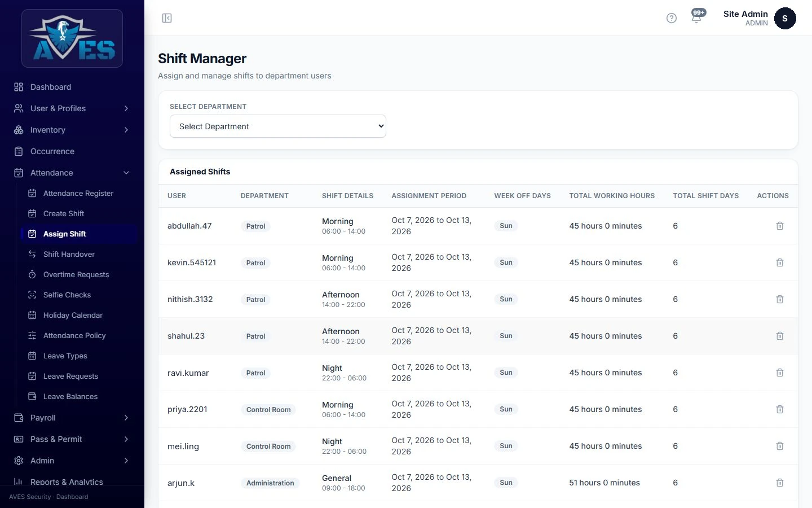Image resolution: width=812 pixels, height=508 pixels.
Task: Expand the Payroll submenu chevron
Action: pos(126,418)
